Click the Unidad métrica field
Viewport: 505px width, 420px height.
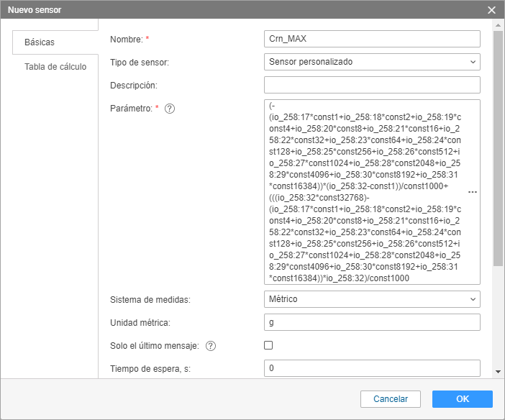tap(371, 322)
